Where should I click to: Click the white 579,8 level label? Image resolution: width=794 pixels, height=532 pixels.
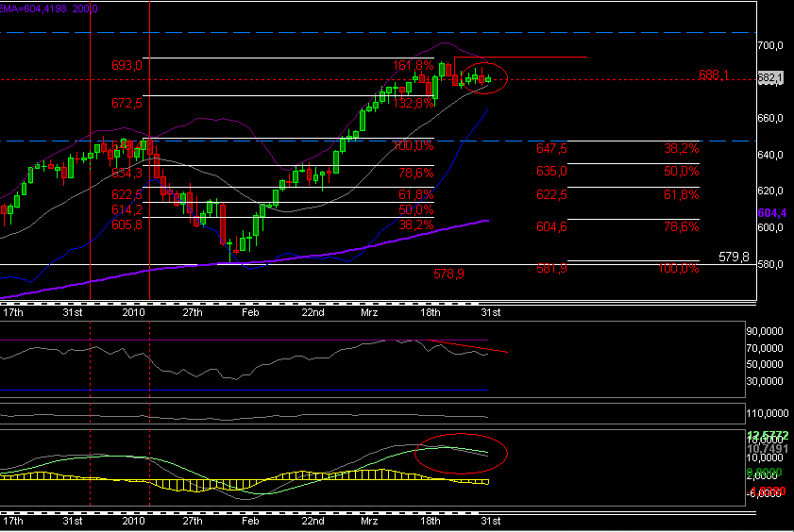(734, 257)
